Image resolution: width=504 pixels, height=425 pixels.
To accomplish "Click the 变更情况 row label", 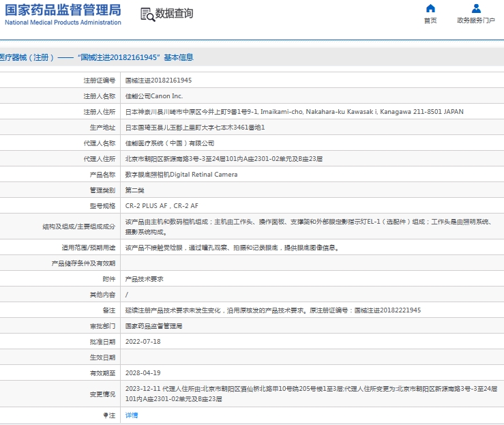I will point(102,394).
